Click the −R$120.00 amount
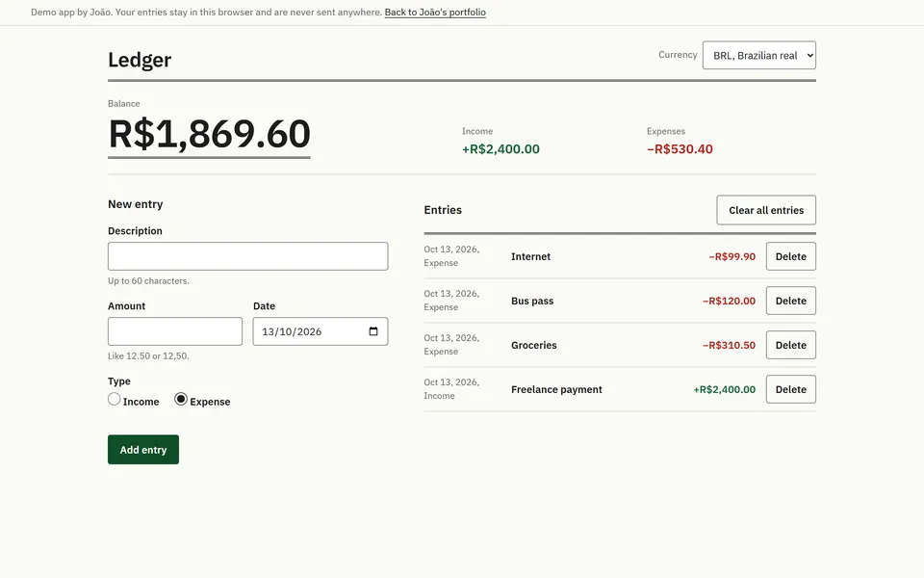Screen dimensions: 924x578 729,301
